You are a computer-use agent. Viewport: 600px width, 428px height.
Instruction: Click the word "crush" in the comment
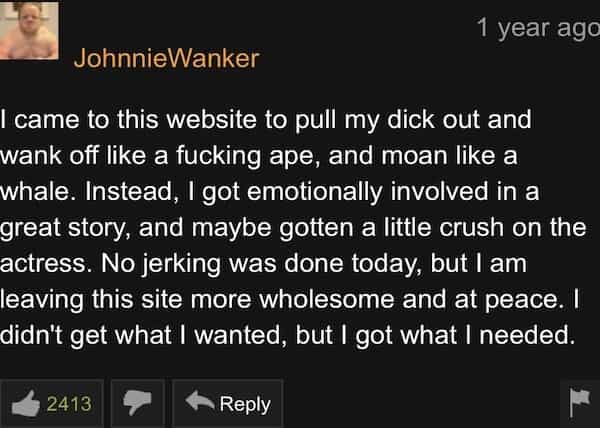(472, 228)
